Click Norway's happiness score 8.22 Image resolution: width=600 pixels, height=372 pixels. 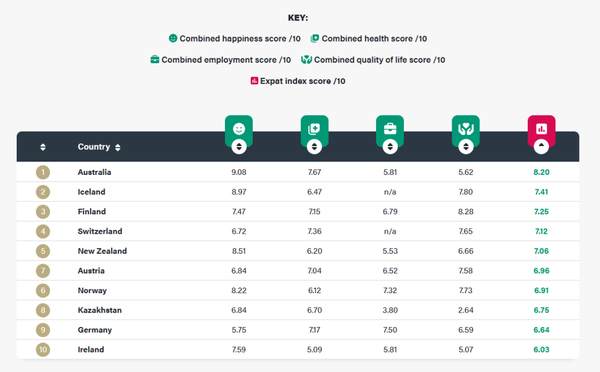tap(239, 290)
